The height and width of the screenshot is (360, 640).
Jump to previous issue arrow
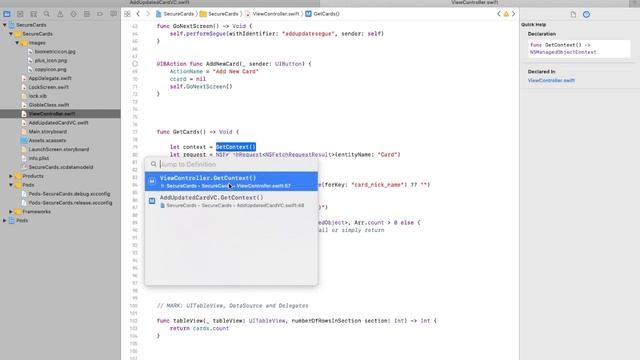tap(499, 14)
